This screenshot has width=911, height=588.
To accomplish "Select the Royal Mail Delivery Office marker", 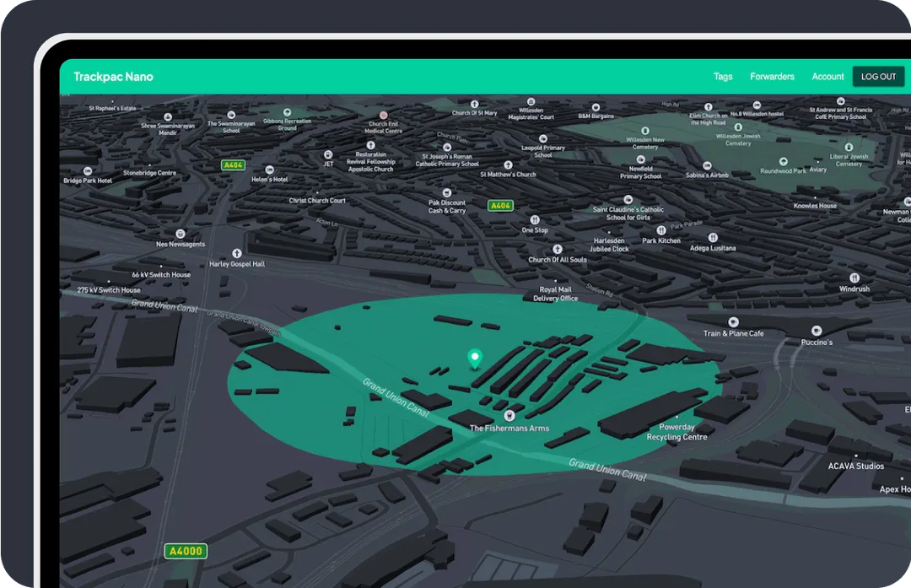I will 555,280.
